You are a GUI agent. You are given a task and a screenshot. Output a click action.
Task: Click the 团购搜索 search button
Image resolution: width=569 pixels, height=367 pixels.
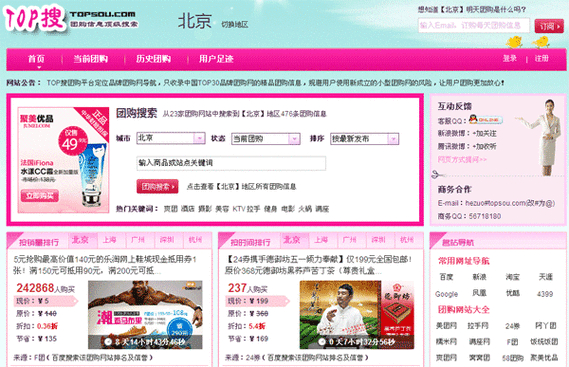coord(157,187)
